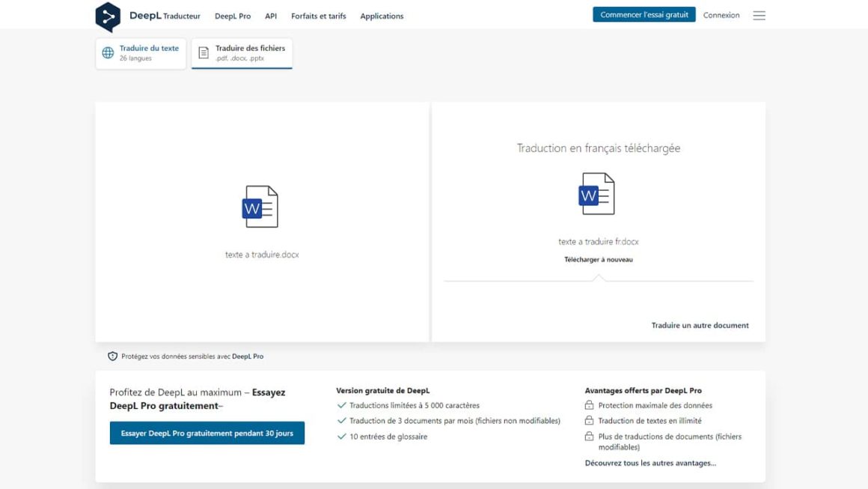Open the DeepL Pro menu item
868x489 pixels.
[233, 16]
